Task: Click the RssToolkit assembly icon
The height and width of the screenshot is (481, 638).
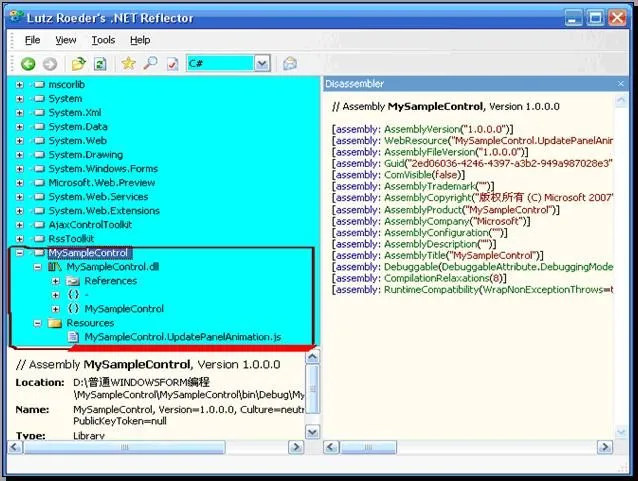Action: (39, 239)
